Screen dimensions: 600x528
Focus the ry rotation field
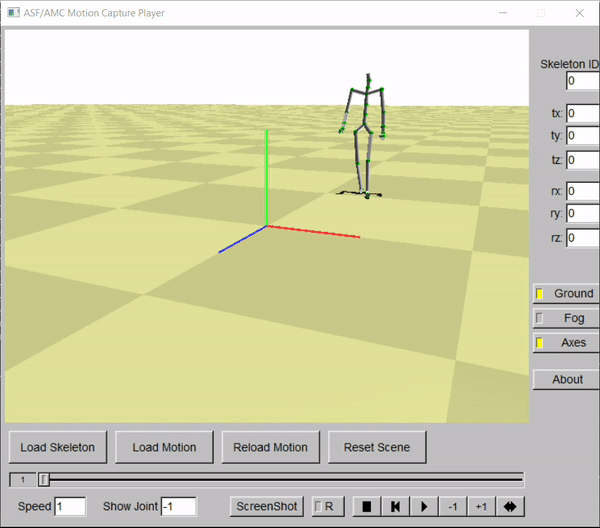(582, 213)
